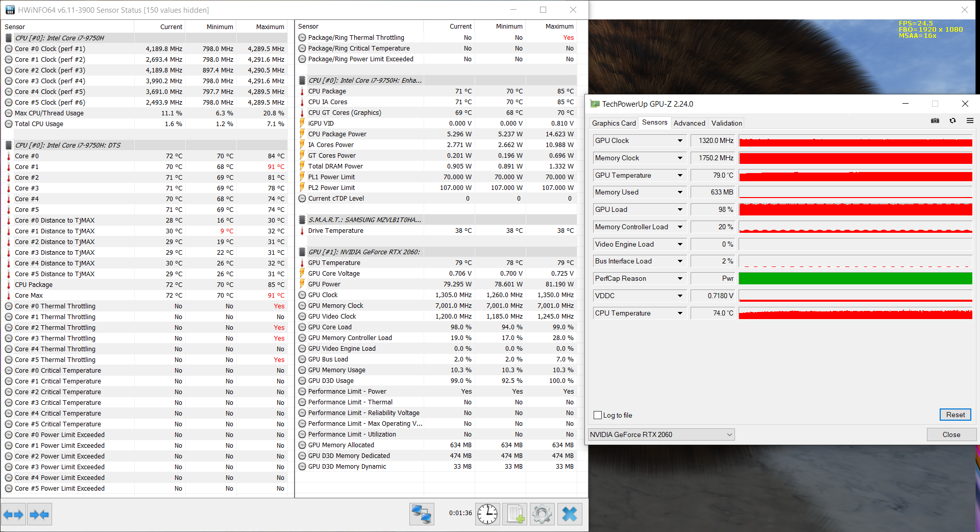Image resolution: width=980 pixels, height=532 pixels.
Task: Click the GPU Load red history graph
Action: point(855,210)
